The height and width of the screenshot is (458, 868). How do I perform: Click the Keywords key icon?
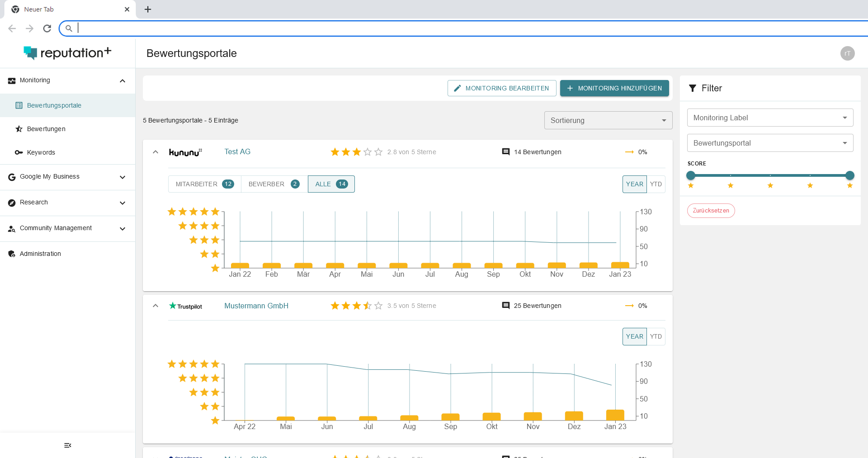coord(19,152)
